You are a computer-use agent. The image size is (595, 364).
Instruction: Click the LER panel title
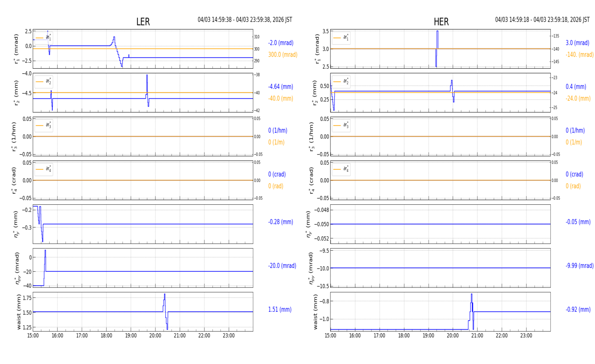143,22
